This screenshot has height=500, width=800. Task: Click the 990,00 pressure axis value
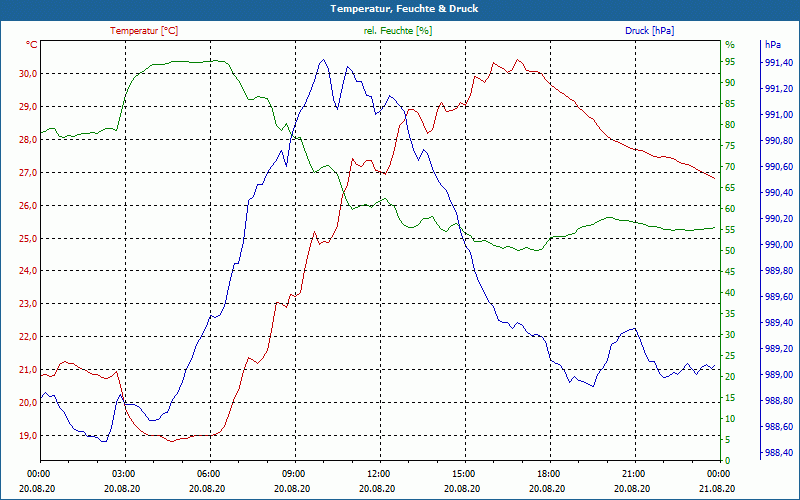779,245
